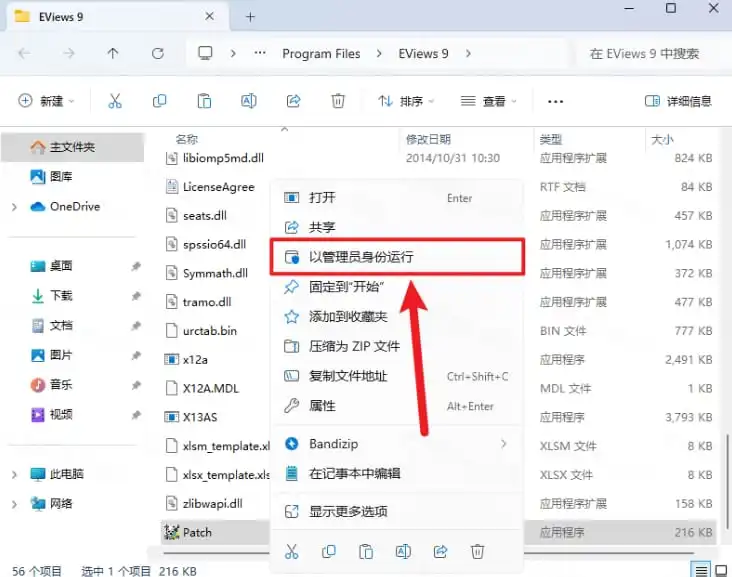Expand the 此电脑 tree node
The width and height of the screenshot is (732, 577).
coord(14,474)
